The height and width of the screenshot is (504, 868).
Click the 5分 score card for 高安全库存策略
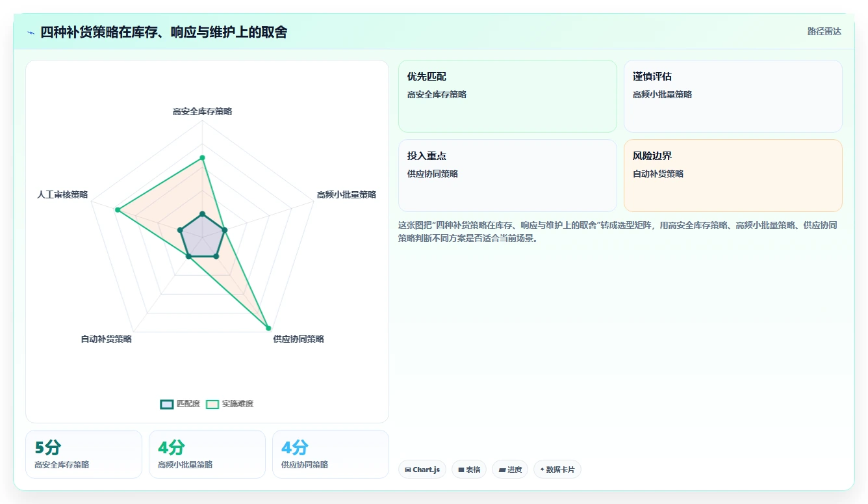pyautogui.click(x=84, y=454)
